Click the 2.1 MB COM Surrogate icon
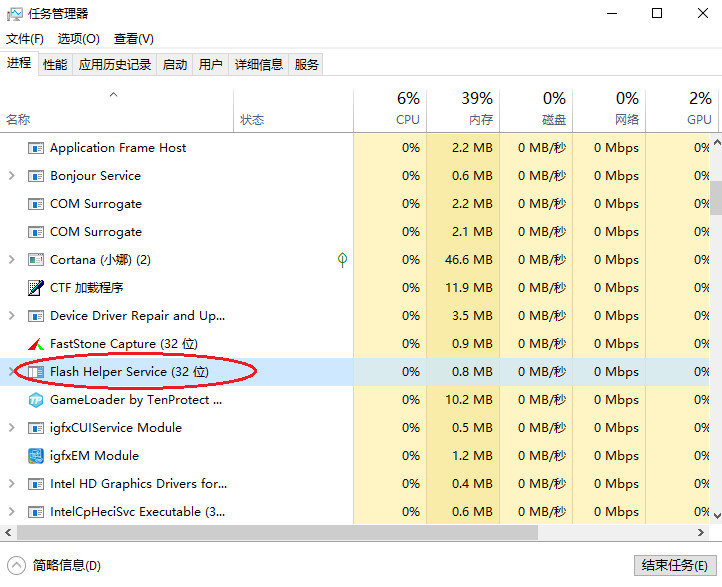The image size is (722, 587). 36,232
